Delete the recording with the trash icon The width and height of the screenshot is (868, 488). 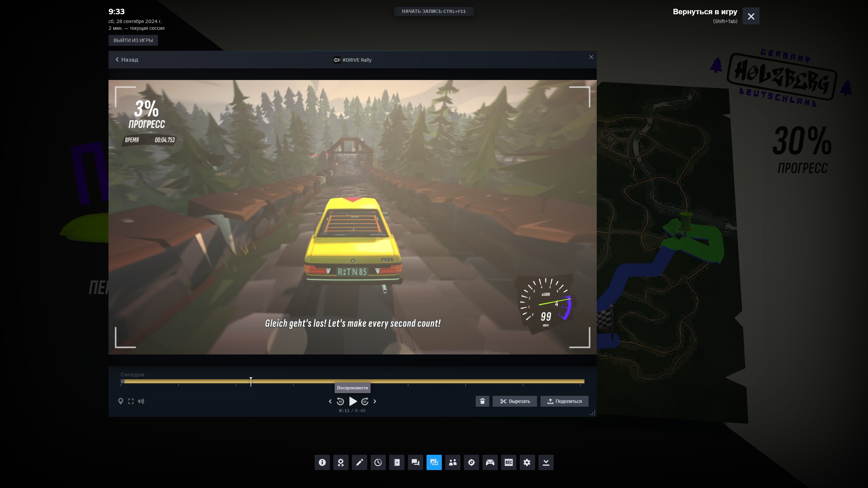[482, 401]
